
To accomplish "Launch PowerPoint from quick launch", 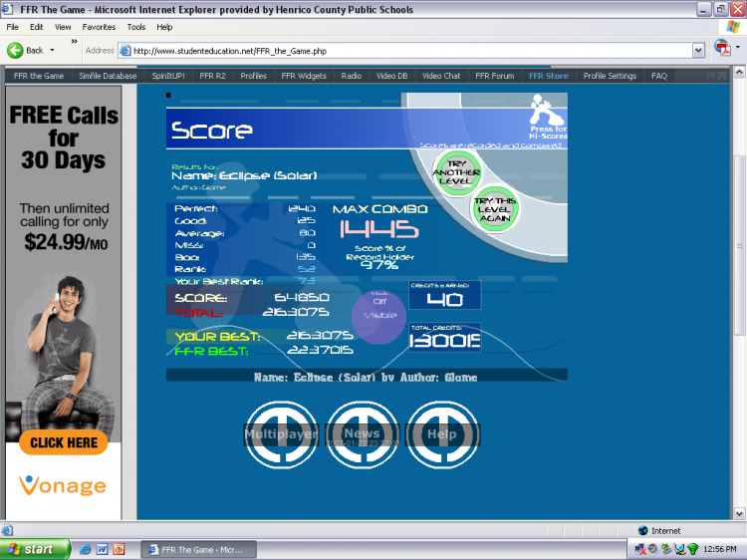I will click(119, 549).
